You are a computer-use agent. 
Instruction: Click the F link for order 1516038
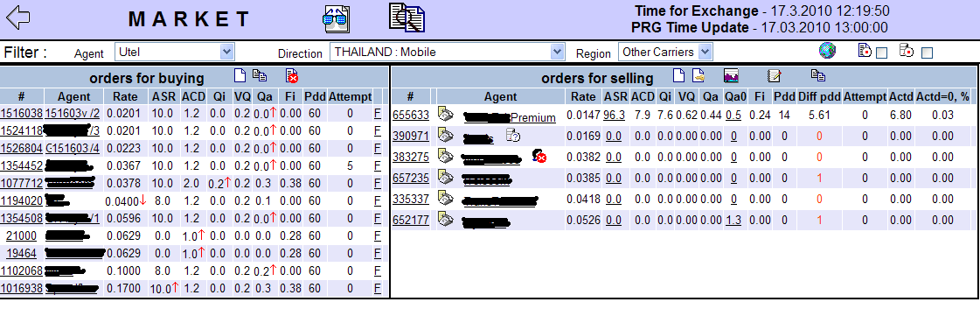click(377, 113)
